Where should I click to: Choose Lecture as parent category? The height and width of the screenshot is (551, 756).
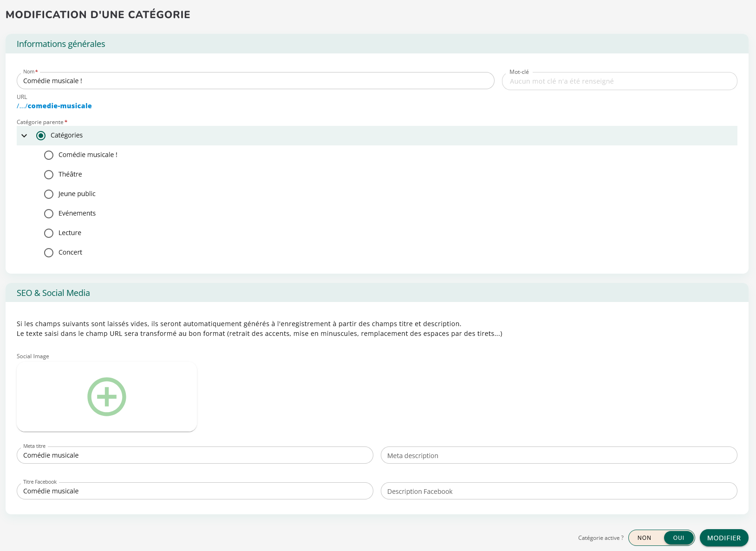point(49,233)
